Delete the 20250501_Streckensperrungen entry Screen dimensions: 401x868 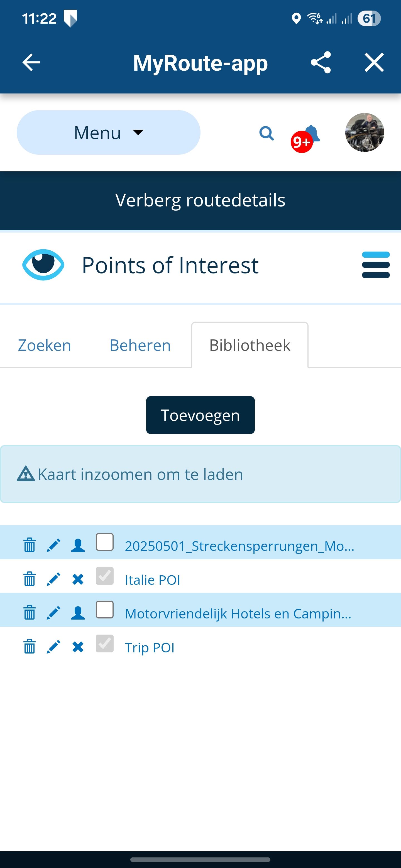pyautogui.click(x=29, y=545)
